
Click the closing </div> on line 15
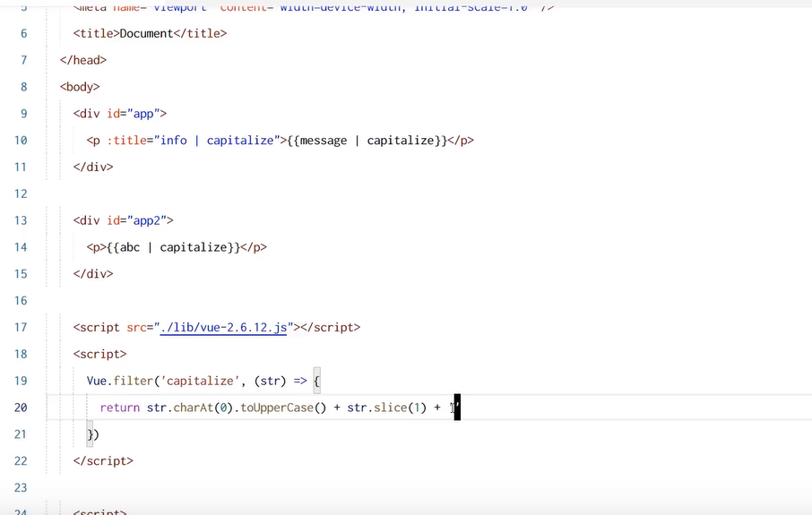(x=93, y=274)
